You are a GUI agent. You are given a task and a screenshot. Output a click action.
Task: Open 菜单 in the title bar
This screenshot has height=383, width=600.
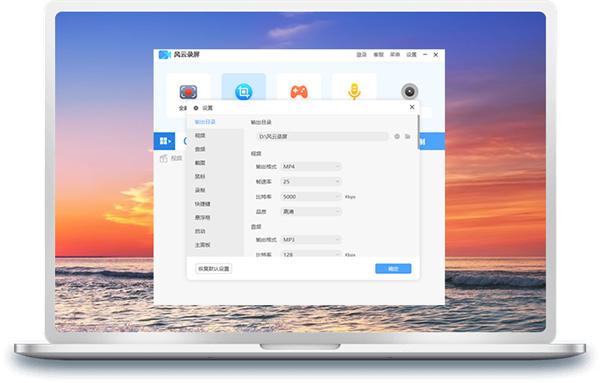pyautogui.click(x=395, y=55)
